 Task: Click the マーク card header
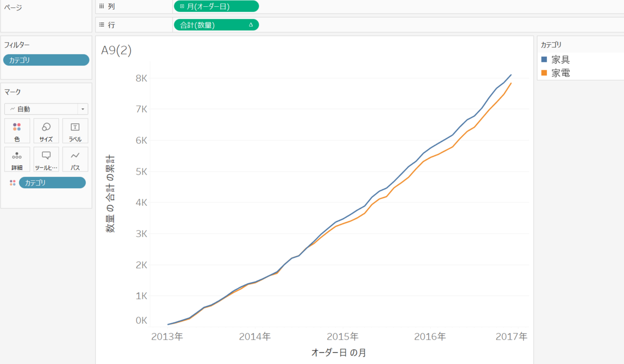[12, 92]
